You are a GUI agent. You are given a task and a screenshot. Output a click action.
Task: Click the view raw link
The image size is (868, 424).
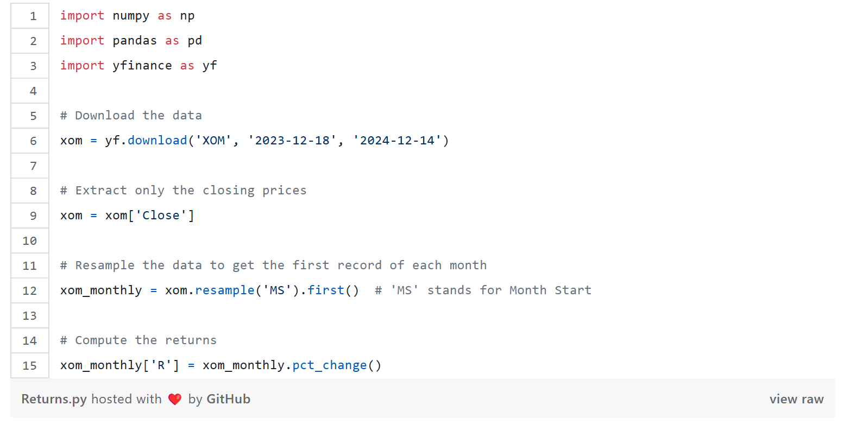point(796,400)
